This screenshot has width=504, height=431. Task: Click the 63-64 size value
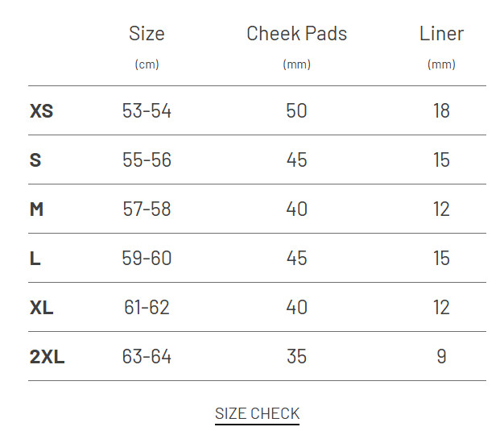pos(147,356)
